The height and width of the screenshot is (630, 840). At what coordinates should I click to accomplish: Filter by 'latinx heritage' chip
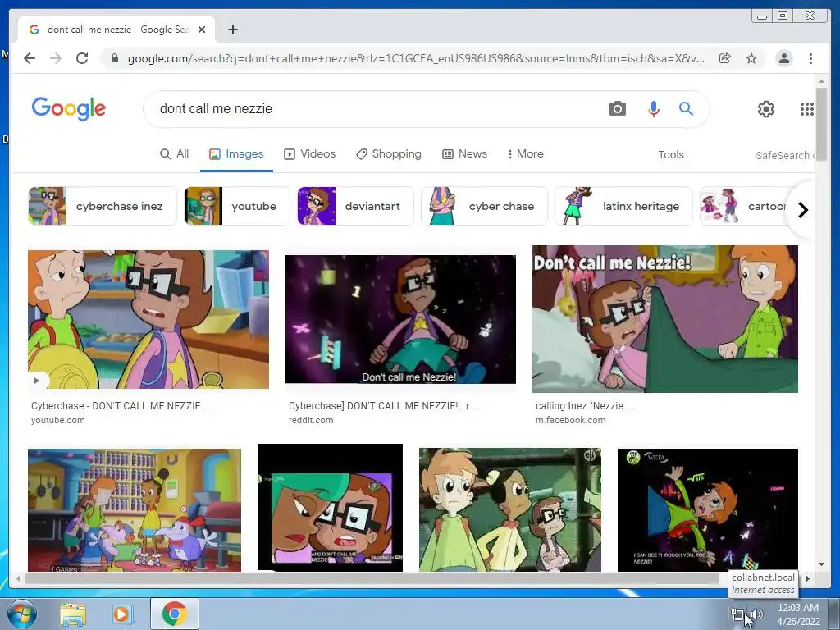[623, 206]
